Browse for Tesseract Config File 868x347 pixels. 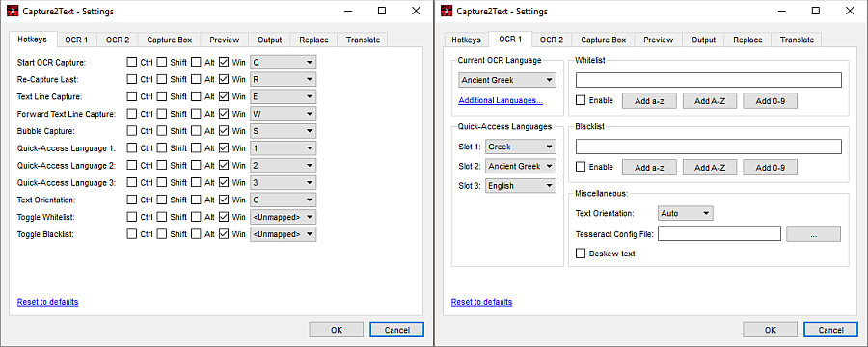pyautogui.click(x=813, y=233)
